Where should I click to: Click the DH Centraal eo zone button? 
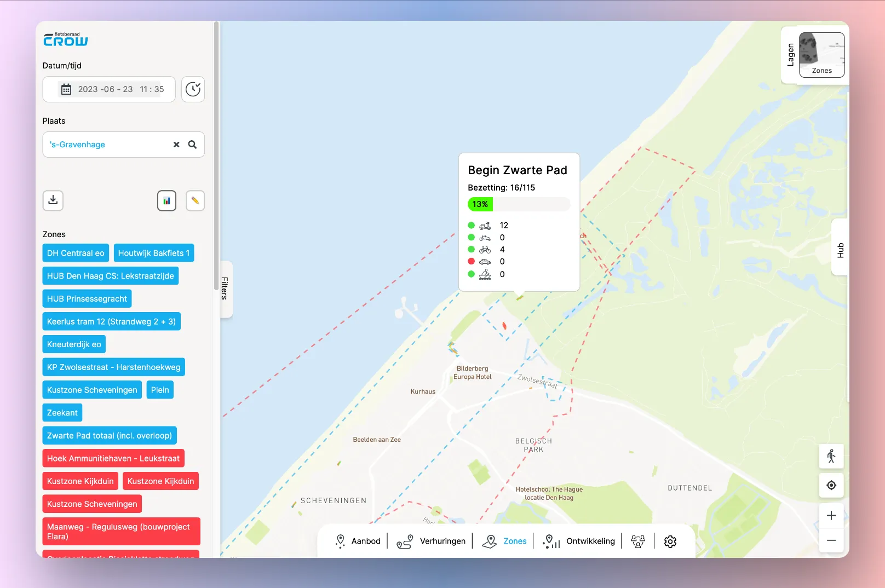click(75, 253)
